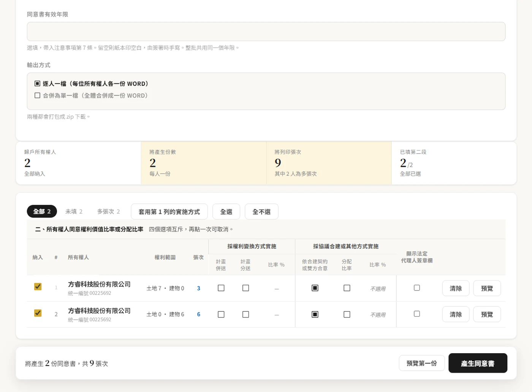The image size is (532, 392).
Task: Tick 計畫併送 checkbox in 土地 7 row
Action: click(x=221, y=288)
